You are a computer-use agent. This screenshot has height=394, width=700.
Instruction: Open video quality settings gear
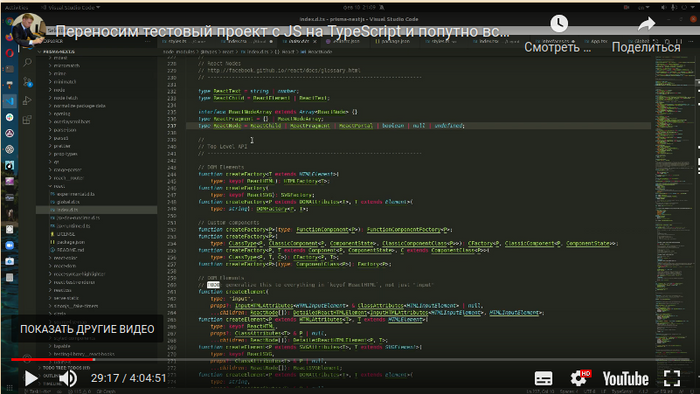(x=579, y=378)
